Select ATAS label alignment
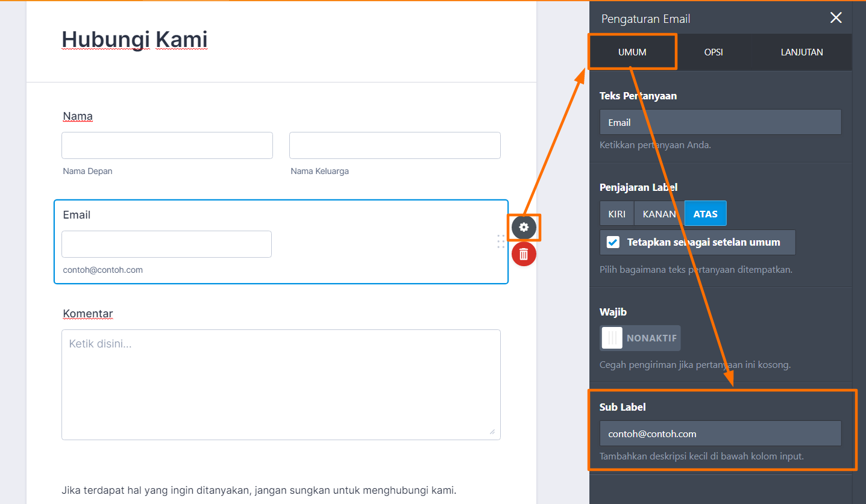Viewport: 866px width, 504px height. click(705, 214)
